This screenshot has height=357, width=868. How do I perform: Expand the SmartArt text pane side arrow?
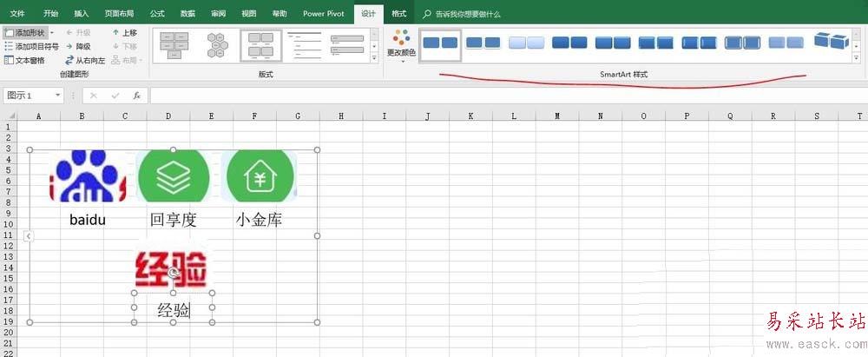[x=29, y=236]
